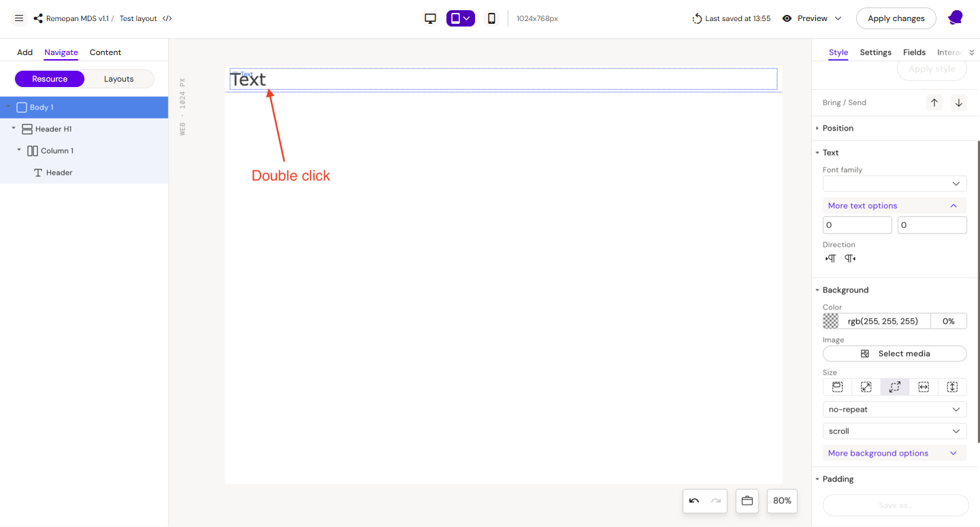Click the first spacing input showing 0

pos(857,225)
